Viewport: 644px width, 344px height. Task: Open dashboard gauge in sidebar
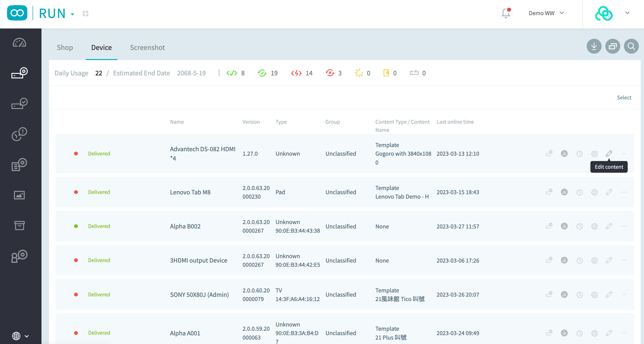tap(19, 43)
